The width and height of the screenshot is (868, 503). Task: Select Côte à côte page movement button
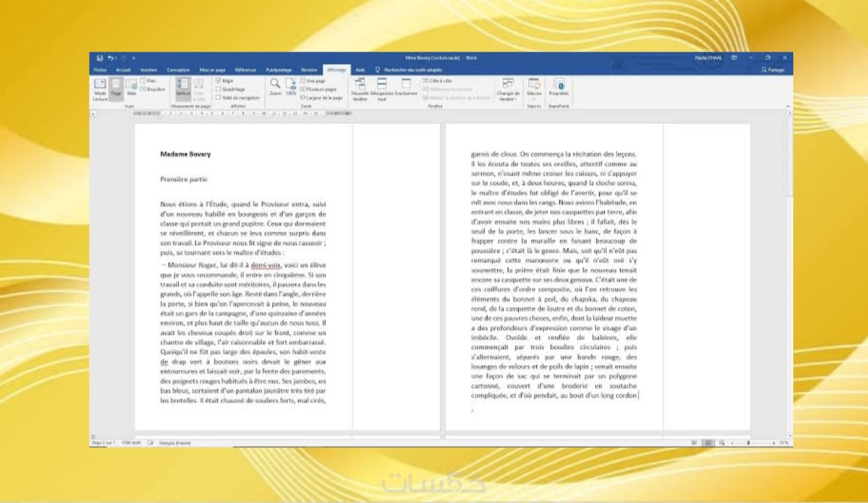(x=199, y=89)
